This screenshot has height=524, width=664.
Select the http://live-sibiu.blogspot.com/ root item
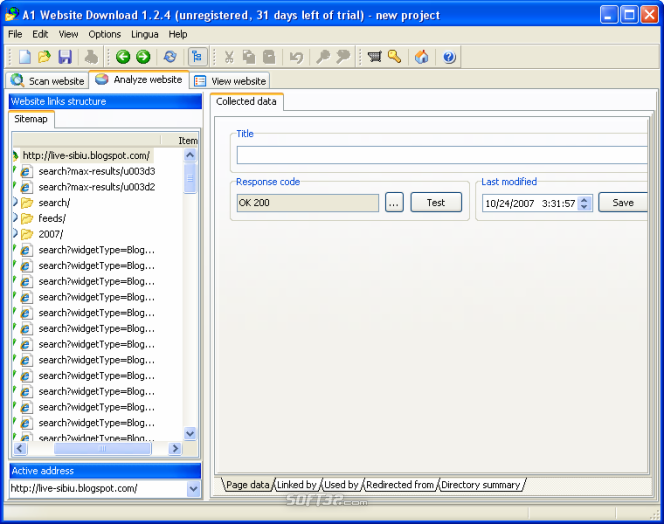[x=86, y=155]
